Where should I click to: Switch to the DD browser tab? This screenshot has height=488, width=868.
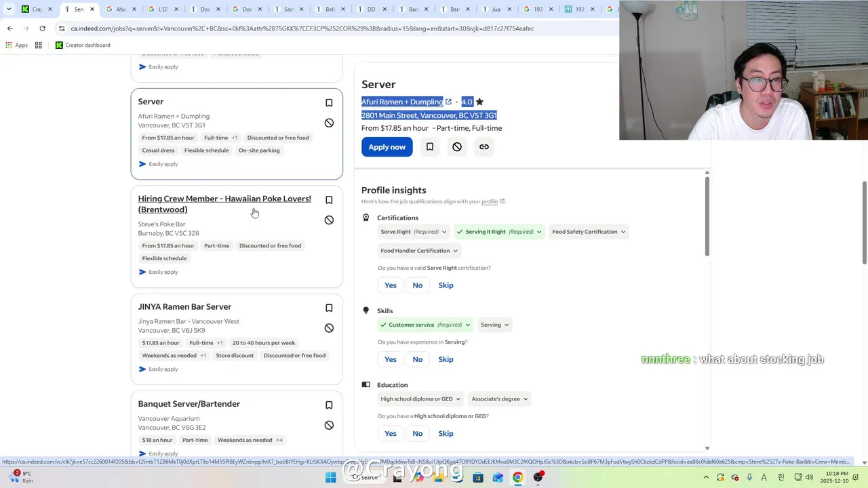372,9
